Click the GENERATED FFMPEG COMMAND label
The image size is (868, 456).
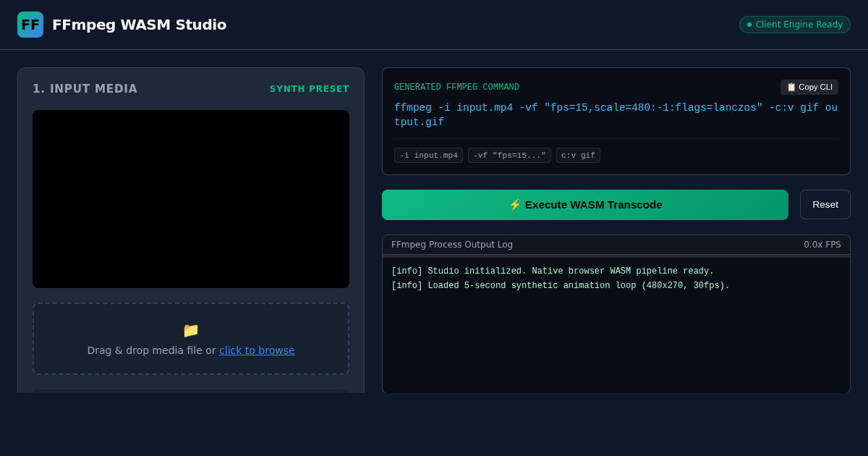[456, 88]
